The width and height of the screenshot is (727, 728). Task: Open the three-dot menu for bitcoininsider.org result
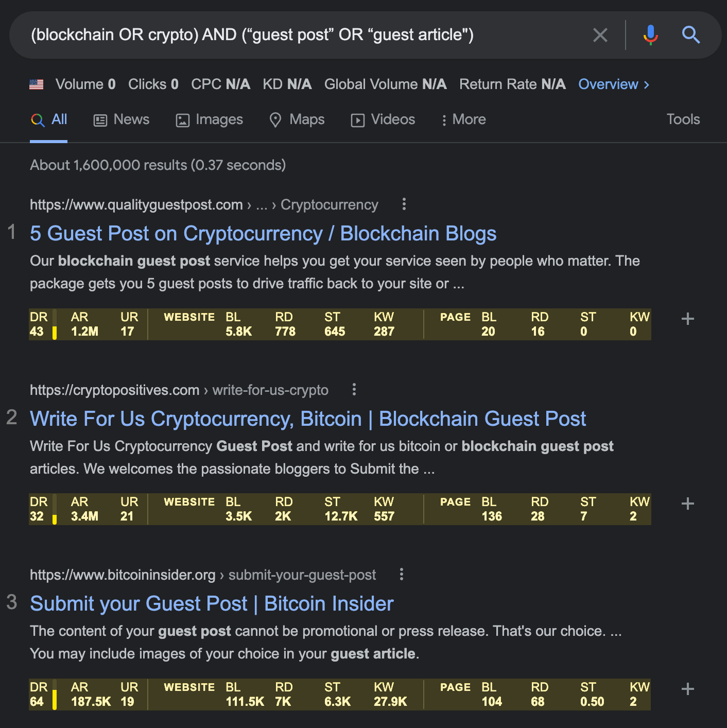coord(401,574)
